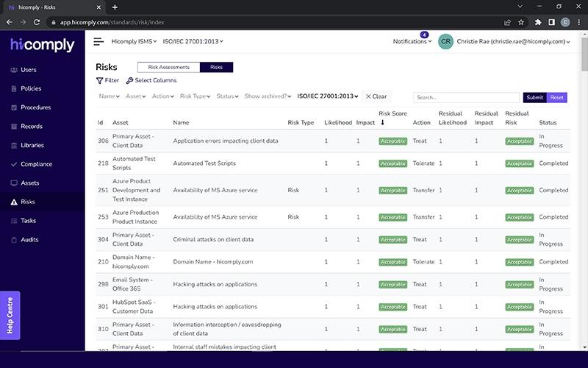Image resolution: width=588 pixels, height=368 pixels.
Task: Open the Users sidebar icon
Action: point(14,70)
